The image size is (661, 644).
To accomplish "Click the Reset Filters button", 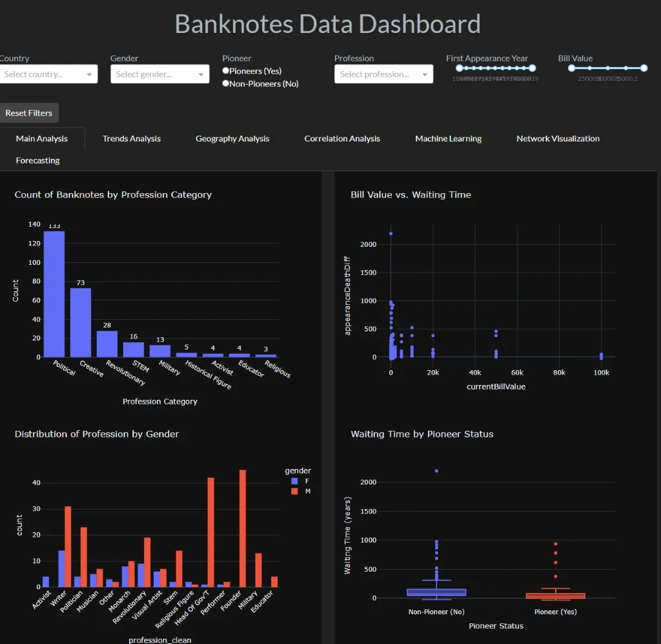I will 28,113.
